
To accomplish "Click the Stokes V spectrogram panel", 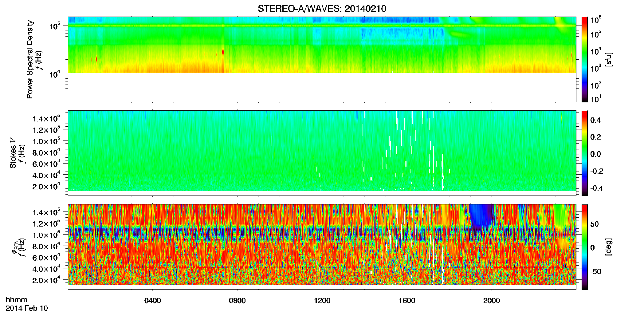I will [x=322, y=153].
